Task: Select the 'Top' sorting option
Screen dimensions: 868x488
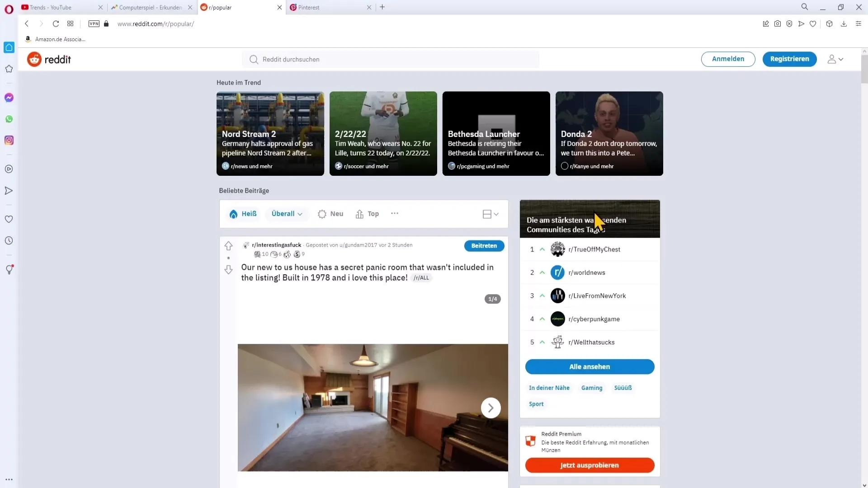Action: [x=373, y=213]
